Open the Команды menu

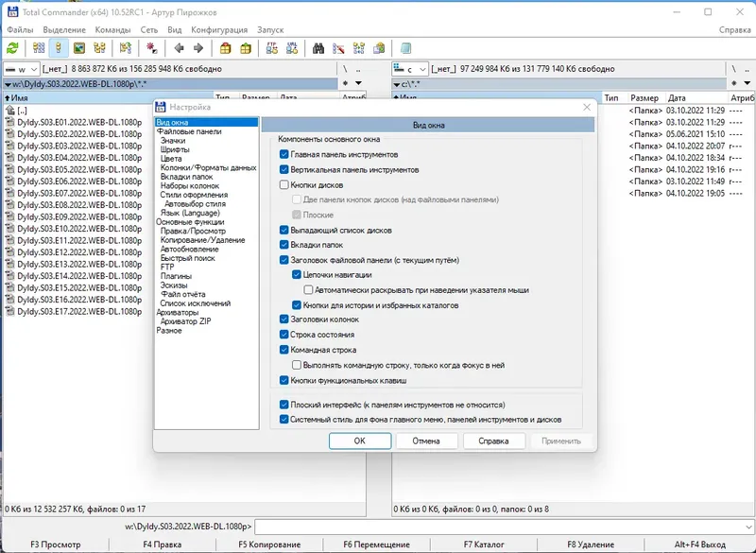(112, 30)
